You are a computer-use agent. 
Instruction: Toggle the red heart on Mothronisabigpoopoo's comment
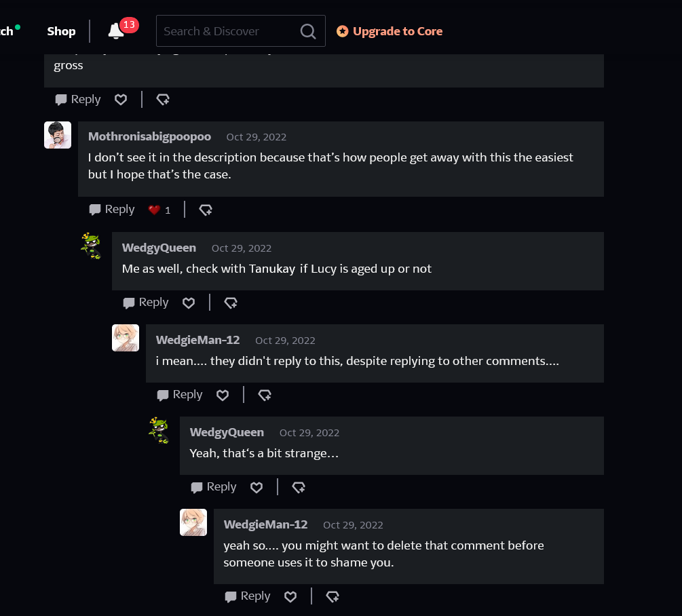tap(155, 210)
